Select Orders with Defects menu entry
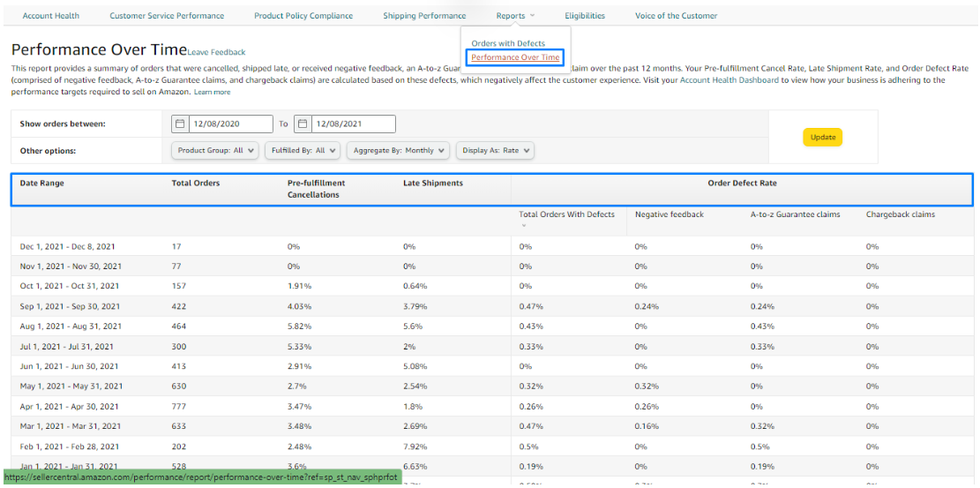 point(508,43)
